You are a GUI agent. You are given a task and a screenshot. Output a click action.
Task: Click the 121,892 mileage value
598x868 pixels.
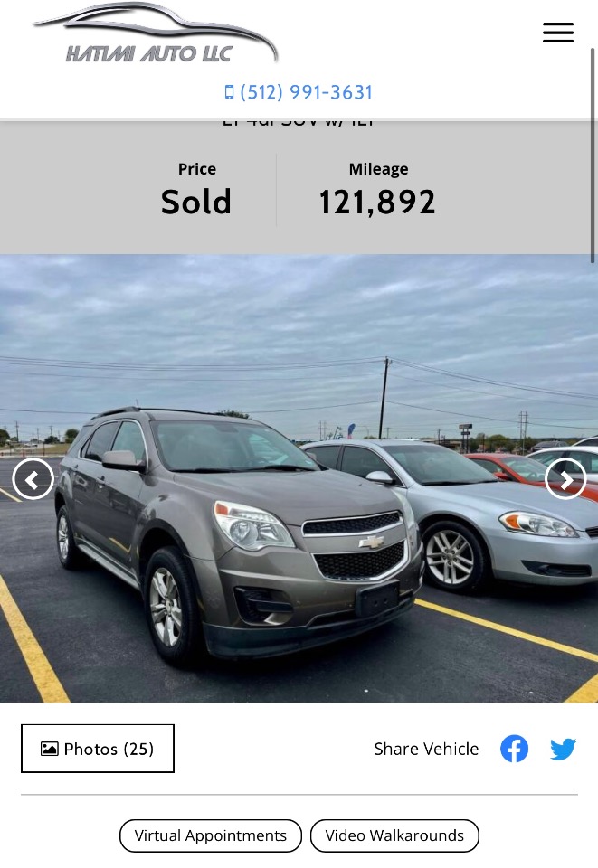tap(377, 203)
